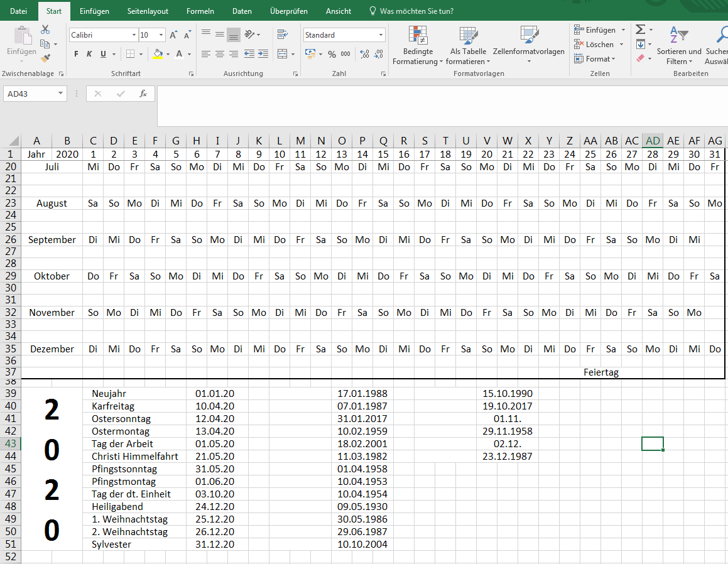Open the Schriftart dialog launcher
Screen dimensions: 728x564
(x=191, y=74)
